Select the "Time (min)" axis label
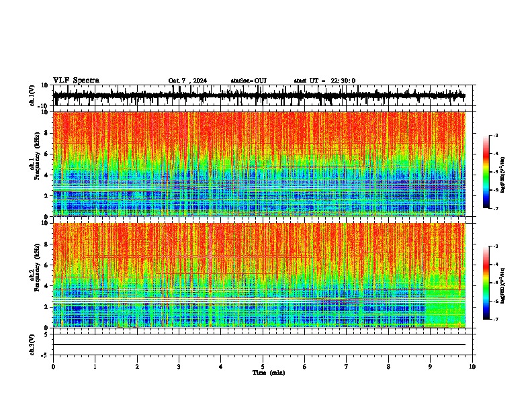This screenshot has height=411, width=532. point(269,373)
